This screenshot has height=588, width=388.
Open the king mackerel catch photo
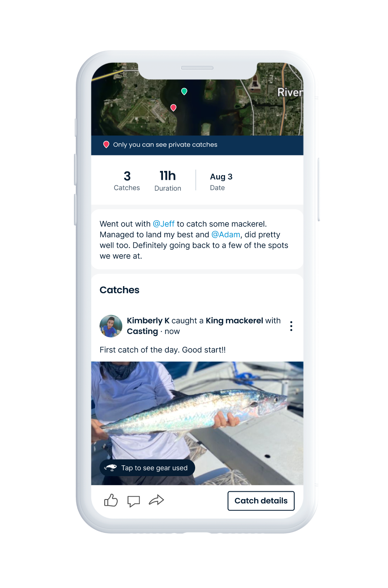coord(197,423)
